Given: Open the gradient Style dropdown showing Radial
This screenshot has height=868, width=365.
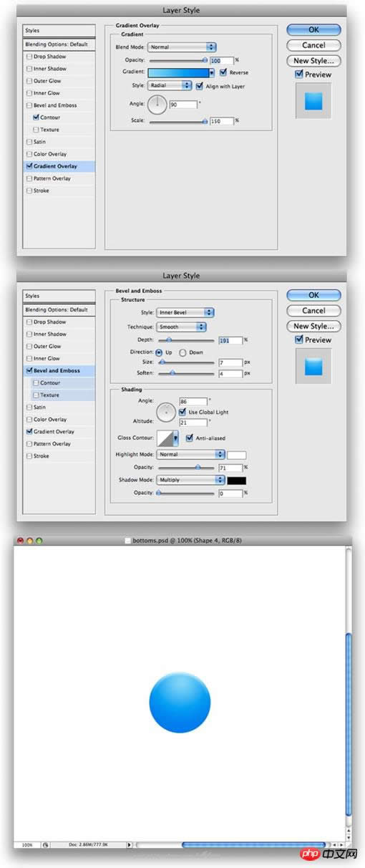Looking at the screenshot, I should pos(170,85).
